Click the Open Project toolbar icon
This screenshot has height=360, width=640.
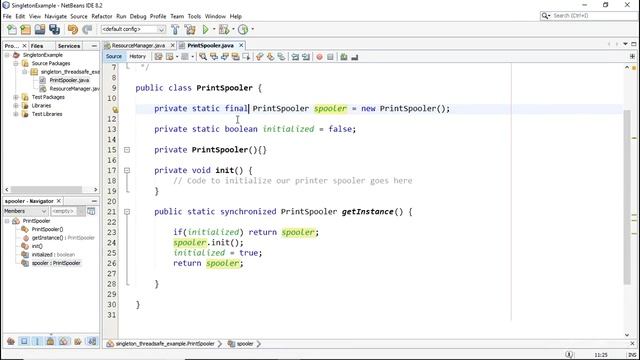40,29
